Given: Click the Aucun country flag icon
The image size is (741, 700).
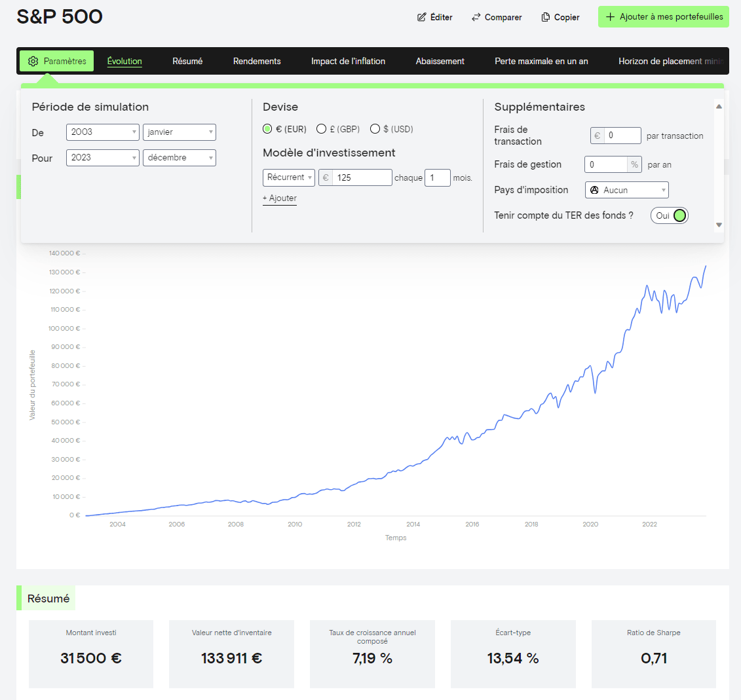Looking at the screenshot, I should 595,190.
